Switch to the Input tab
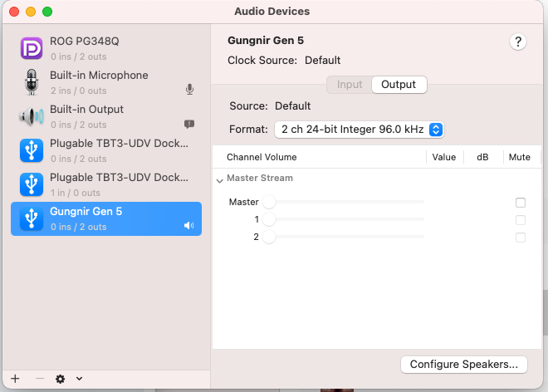 [x=350, y=85]
